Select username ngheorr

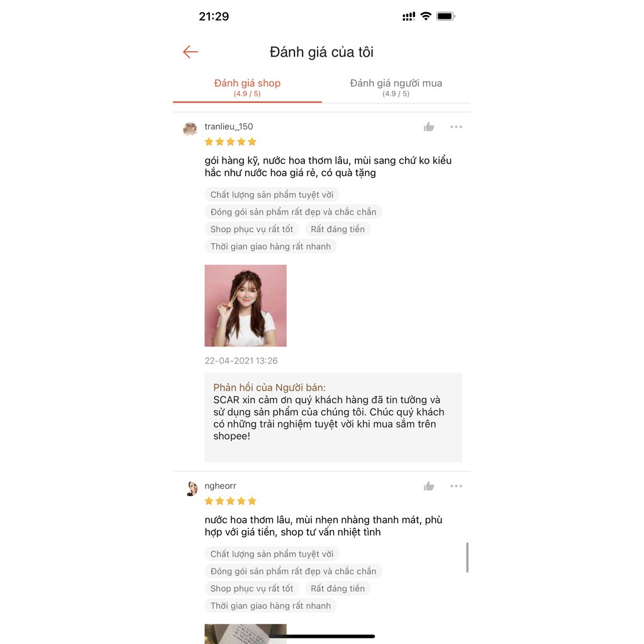click(221, 486)
